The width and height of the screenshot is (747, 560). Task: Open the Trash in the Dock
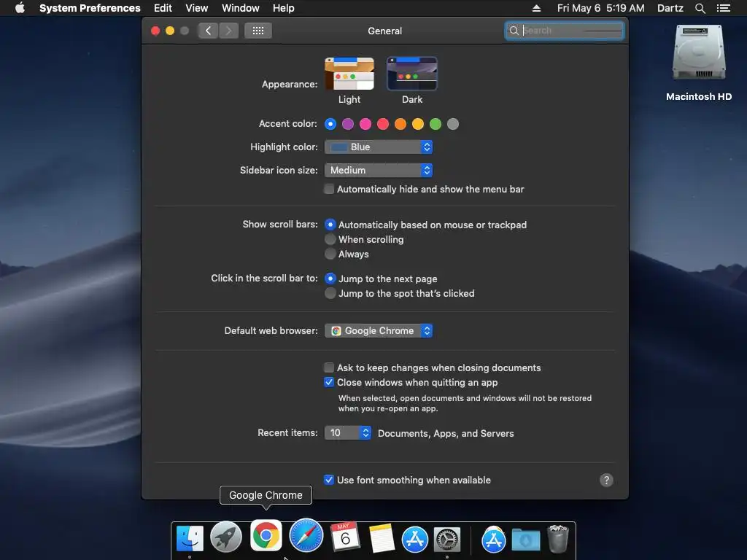(x=558, y=539)
